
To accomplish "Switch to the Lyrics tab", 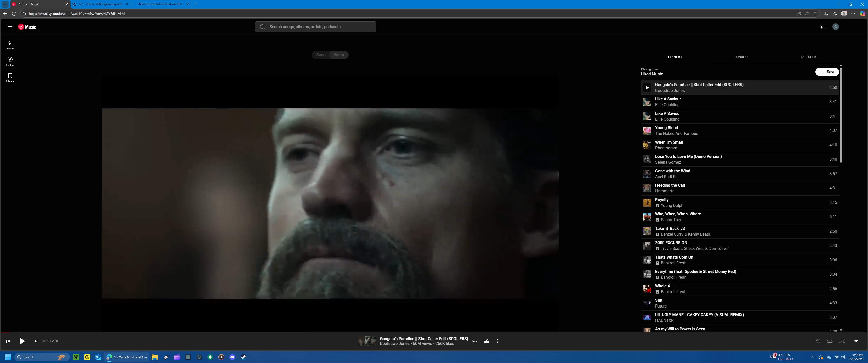I will [x=742, y=57].
